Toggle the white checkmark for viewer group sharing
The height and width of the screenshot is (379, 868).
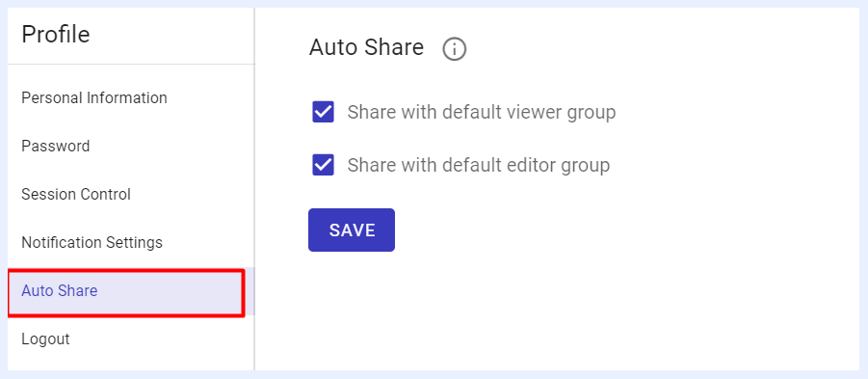[323, 112]
